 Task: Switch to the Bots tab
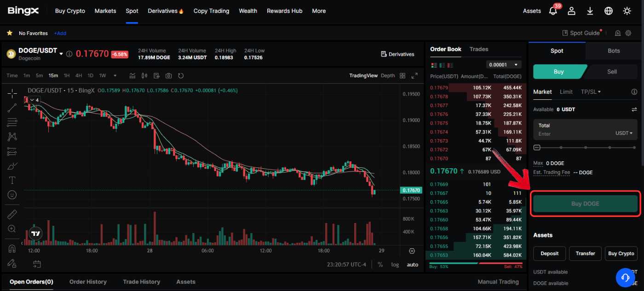614,51
